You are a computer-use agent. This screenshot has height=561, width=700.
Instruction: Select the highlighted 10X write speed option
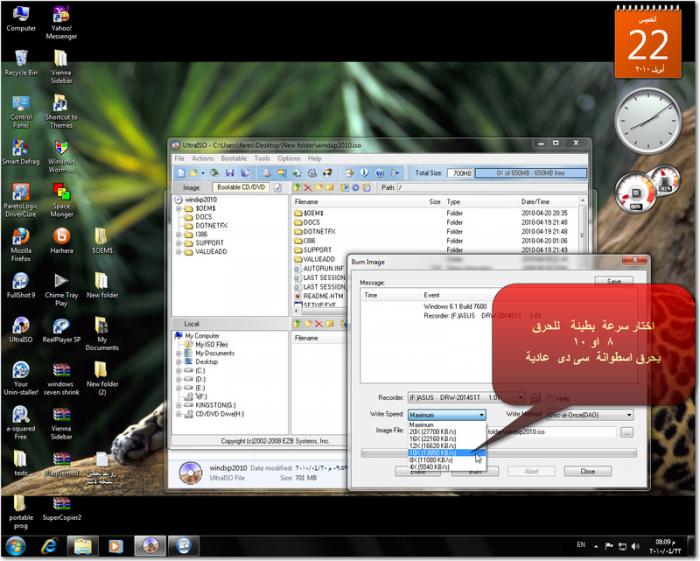(x=447, y=453)
